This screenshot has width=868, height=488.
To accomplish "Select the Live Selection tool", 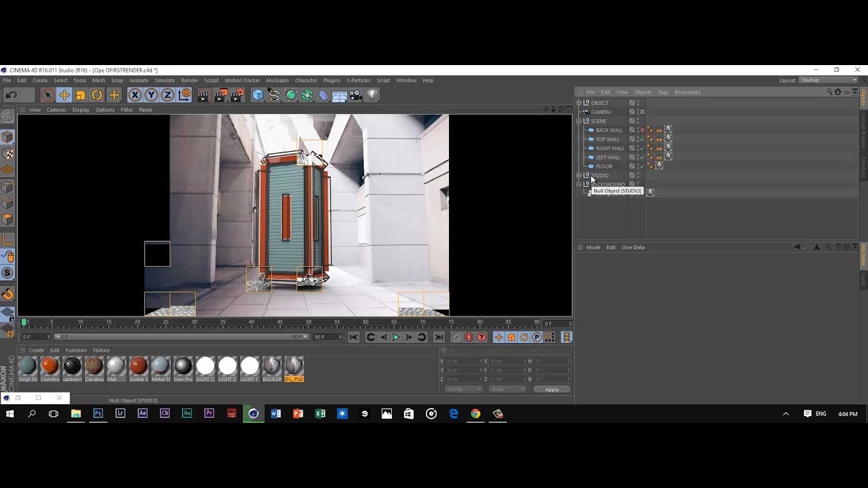I will pos(47,96).
